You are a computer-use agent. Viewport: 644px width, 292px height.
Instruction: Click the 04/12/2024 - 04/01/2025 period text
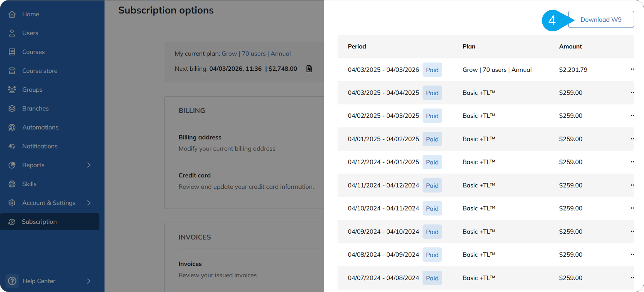pyautogui.click(x=383, y=162)
